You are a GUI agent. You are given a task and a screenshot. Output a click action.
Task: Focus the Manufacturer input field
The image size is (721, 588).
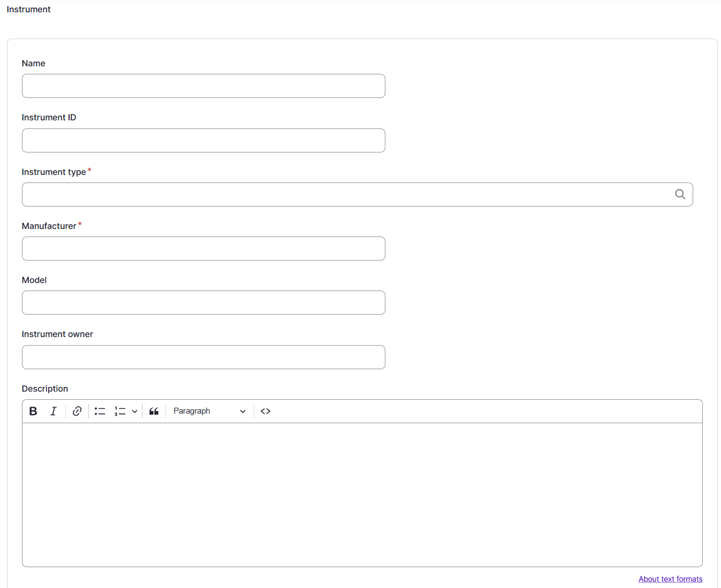pos(203,248)
